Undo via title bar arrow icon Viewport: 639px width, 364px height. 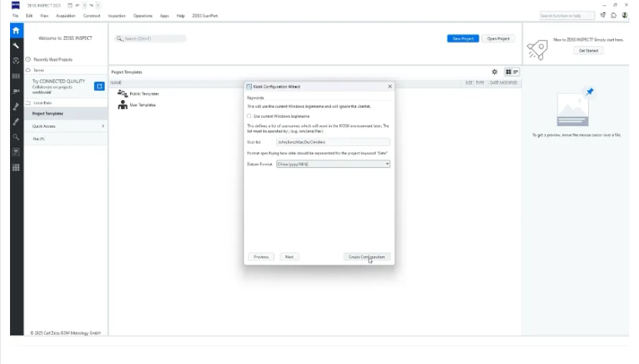(x=78, y=5)
